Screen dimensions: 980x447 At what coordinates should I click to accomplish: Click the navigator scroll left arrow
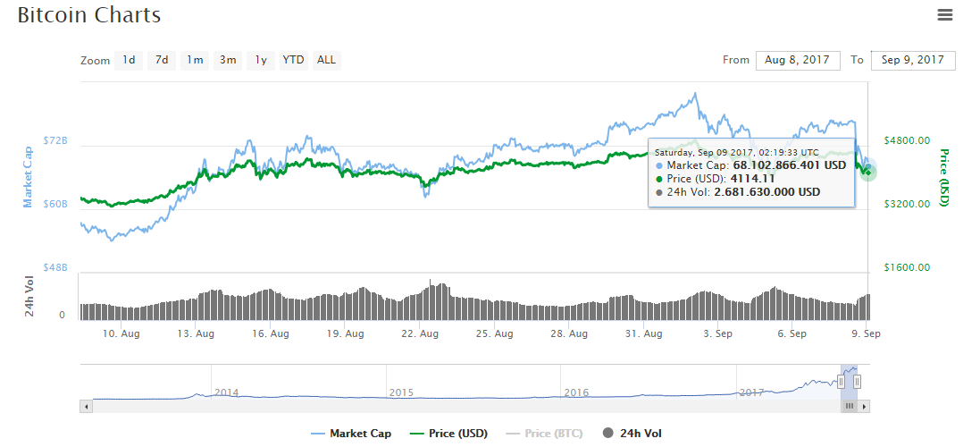coord(87,407)
